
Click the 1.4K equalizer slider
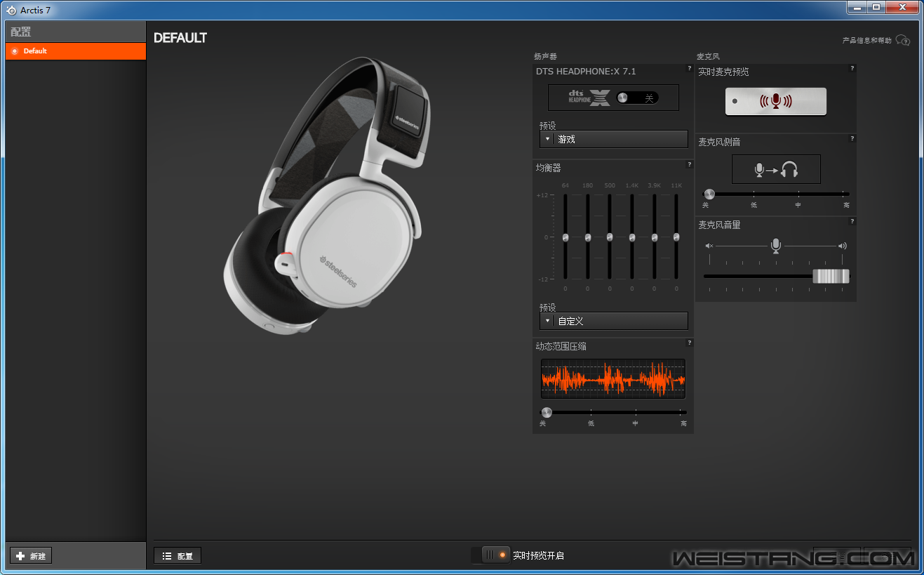(x=632, y=237)
